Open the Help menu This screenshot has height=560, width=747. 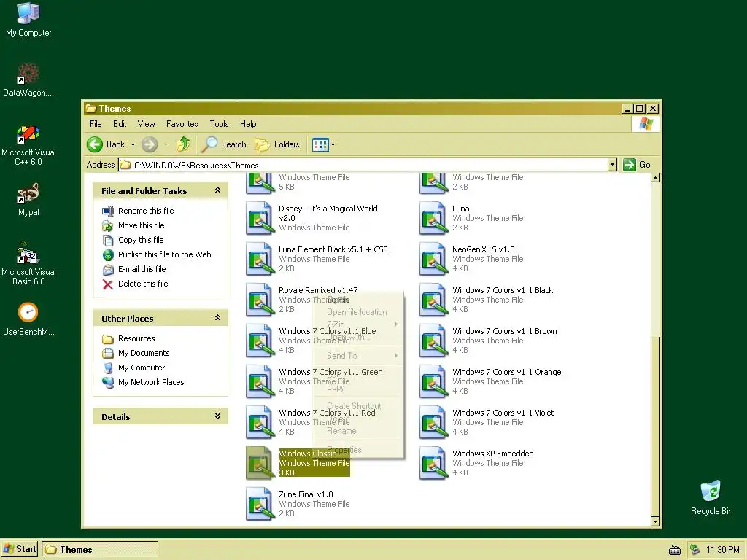tap(248, 124)
